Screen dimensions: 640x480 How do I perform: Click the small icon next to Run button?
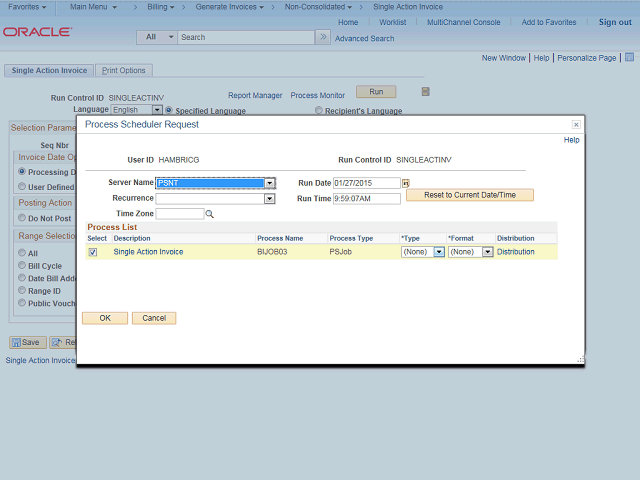[x=425, y=92]
